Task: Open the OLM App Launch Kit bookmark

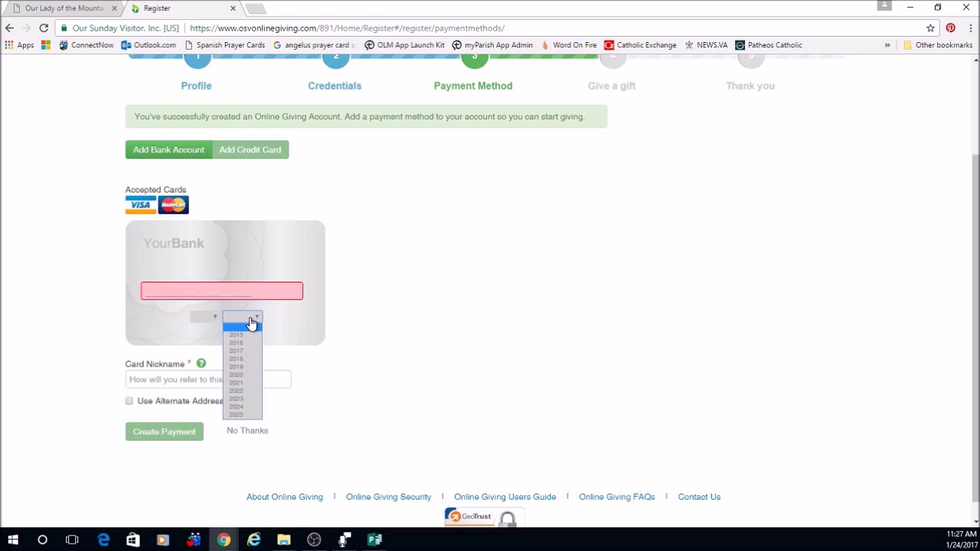Action: pyautogui.click(x=404, y=45)
